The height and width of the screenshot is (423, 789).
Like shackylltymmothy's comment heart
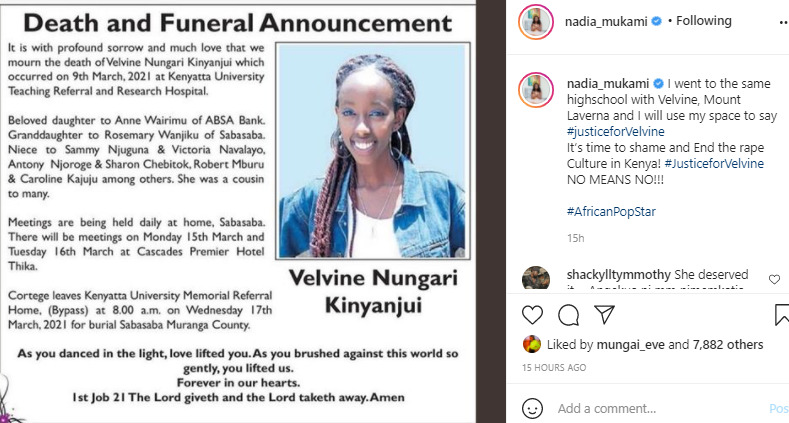point(774,279)
